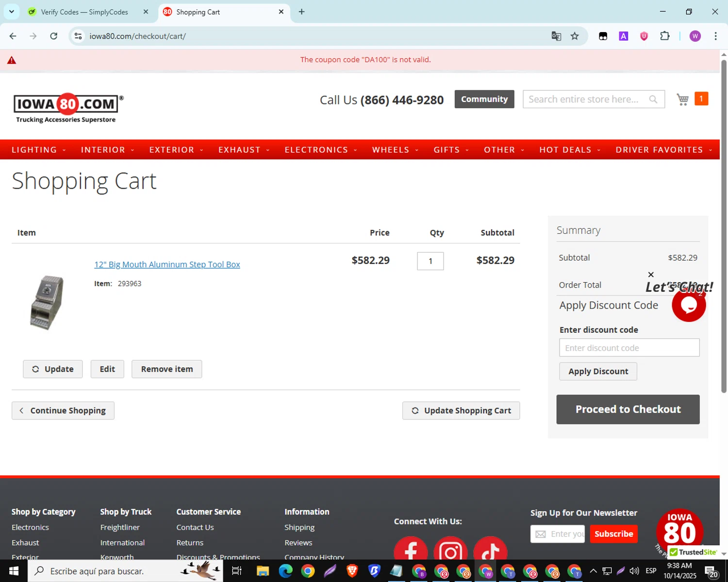
Task: Open File Explorer from taskbar
Action: (263, 571)
